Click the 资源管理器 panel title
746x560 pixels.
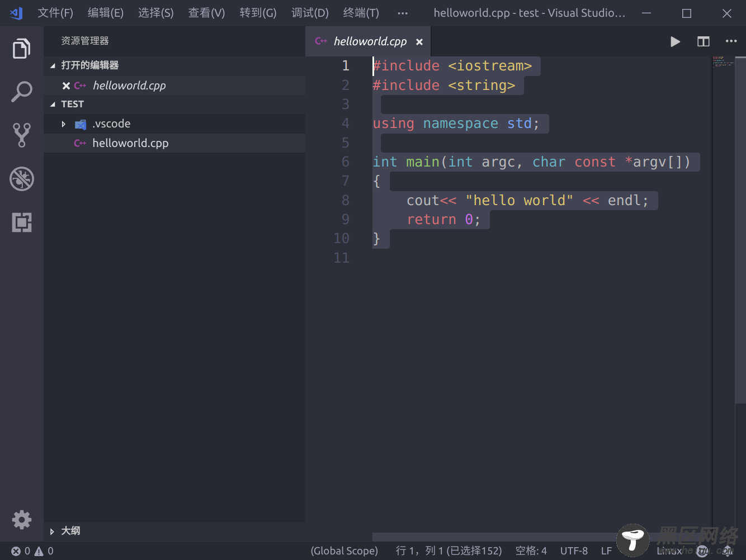click(85, 41)
